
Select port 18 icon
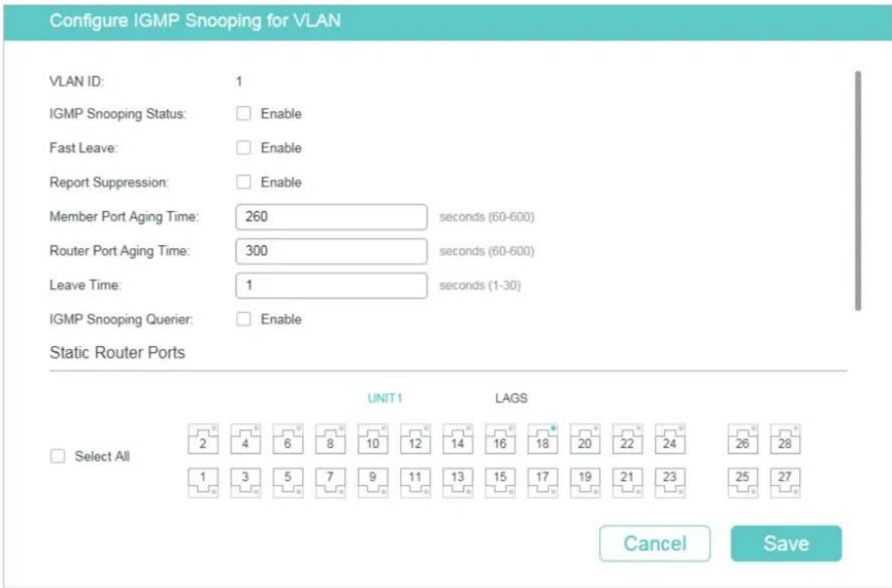[x=543, y=439]
